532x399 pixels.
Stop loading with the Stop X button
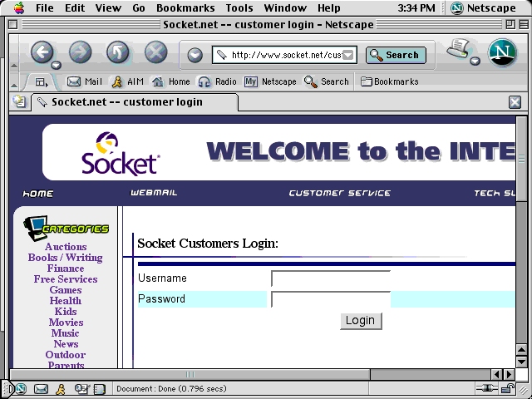pyautogui.click(x=155, y=52)
